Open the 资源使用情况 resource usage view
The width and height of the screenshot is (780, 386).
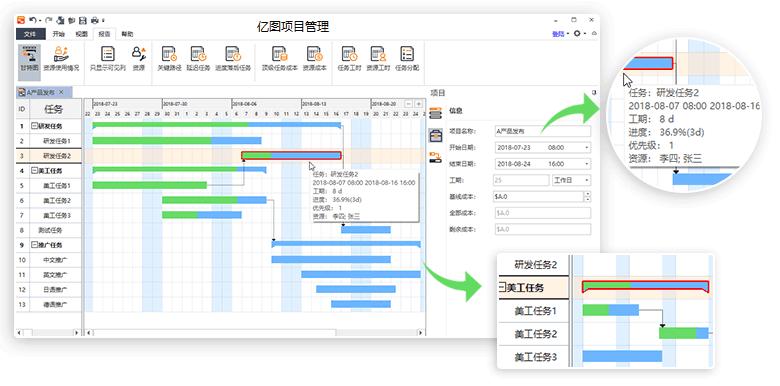61,58
